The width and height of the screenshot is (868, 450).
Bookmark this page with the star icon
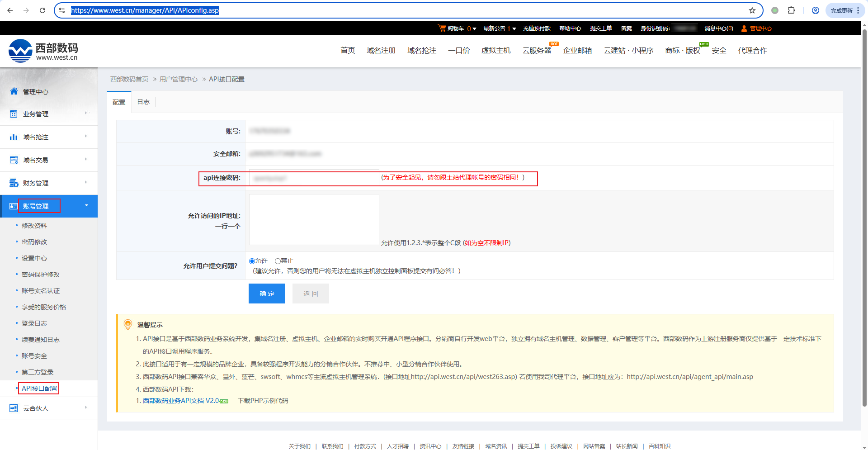click(x=752, y=10)
